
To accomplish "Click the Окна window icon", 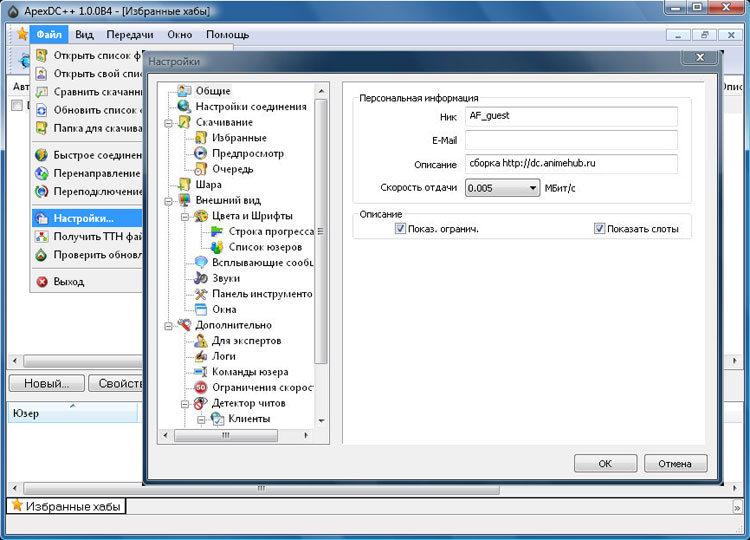I will (200, 309).
